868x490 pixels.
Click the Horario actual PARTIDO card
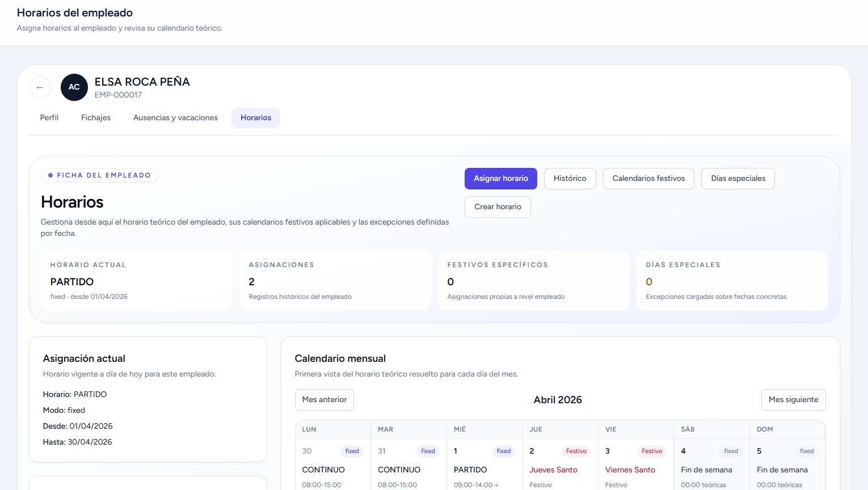(x=137, y=281)
